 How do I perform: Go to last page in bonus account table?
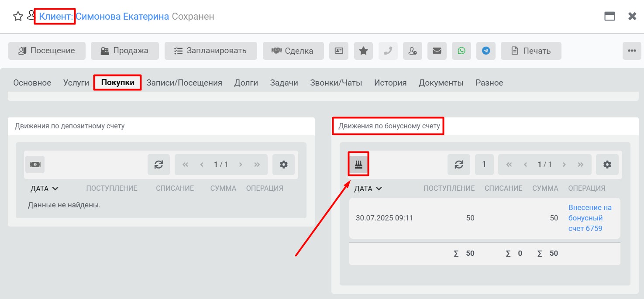tap(581, 165)
